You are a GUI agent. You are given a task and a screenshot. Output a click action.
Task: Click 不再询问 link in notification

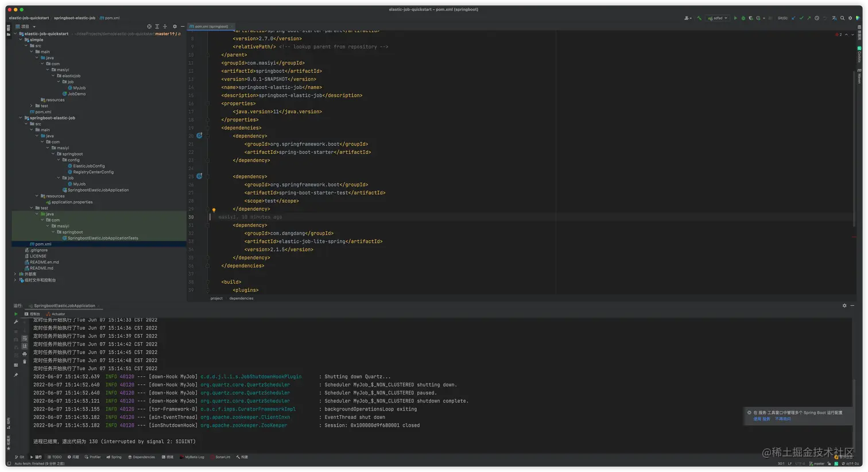(x=783, y=419)
